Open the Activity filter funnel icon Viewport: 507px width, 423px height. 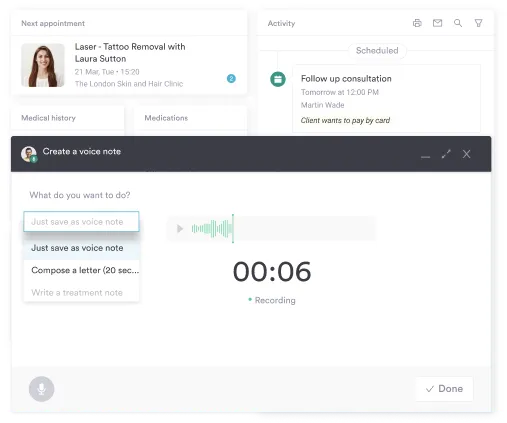(x=478, y=23)
